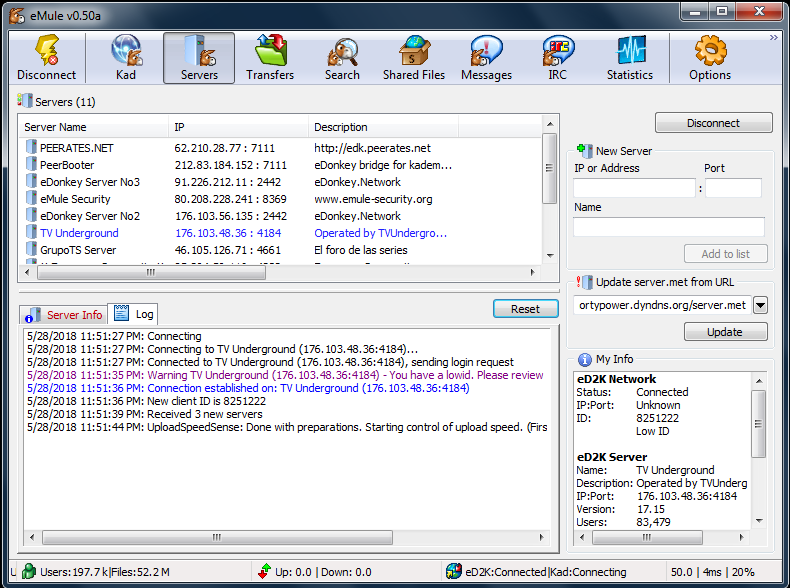The height and width of the screenshot is (588, 790).
Task: Click the Servers (11) header icon
Action: point(25,100)
